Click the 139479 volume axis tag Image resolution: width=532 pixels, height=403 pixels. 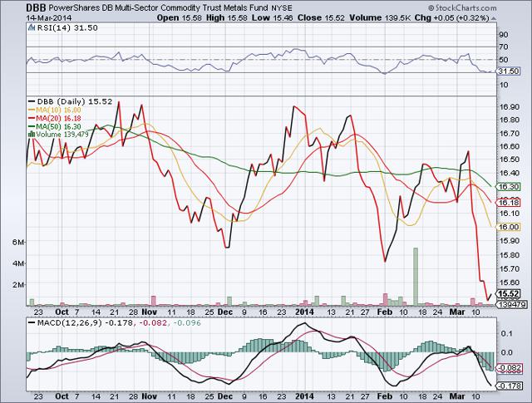point(512,305)
